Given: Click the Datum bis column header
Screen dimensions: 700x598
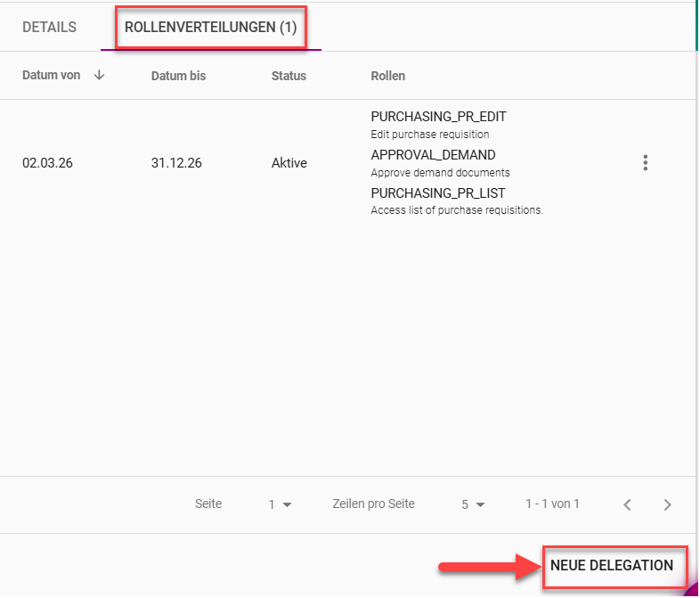Looking at the screenshot, I should coord(178,76).
